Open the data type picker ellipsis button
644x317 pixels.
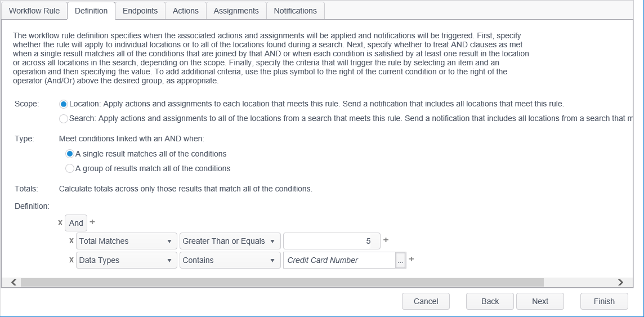(400, 260)
